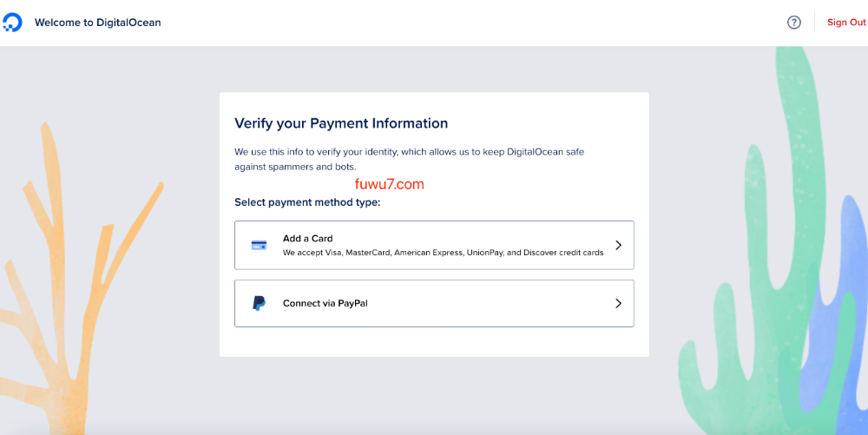Expand the Connect via PayPal arrow

[x=618, y=303]
